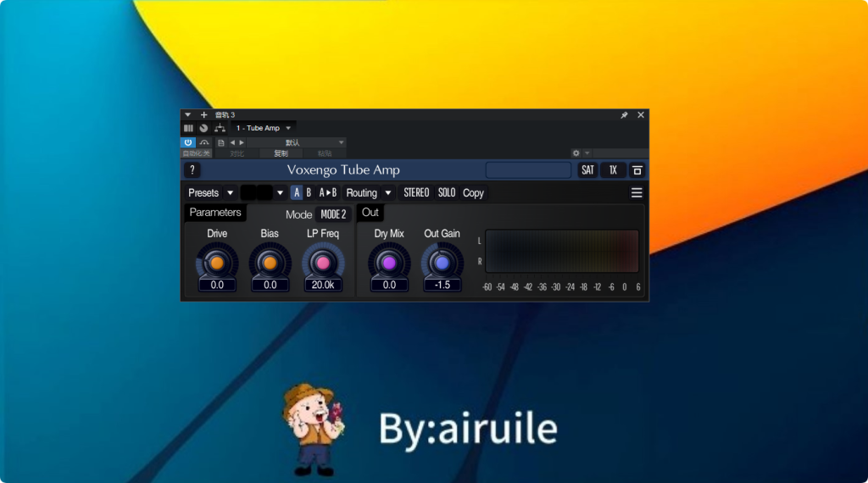
Task: Click the STEREO channel mode button
Action: click(x=416, y=192)
